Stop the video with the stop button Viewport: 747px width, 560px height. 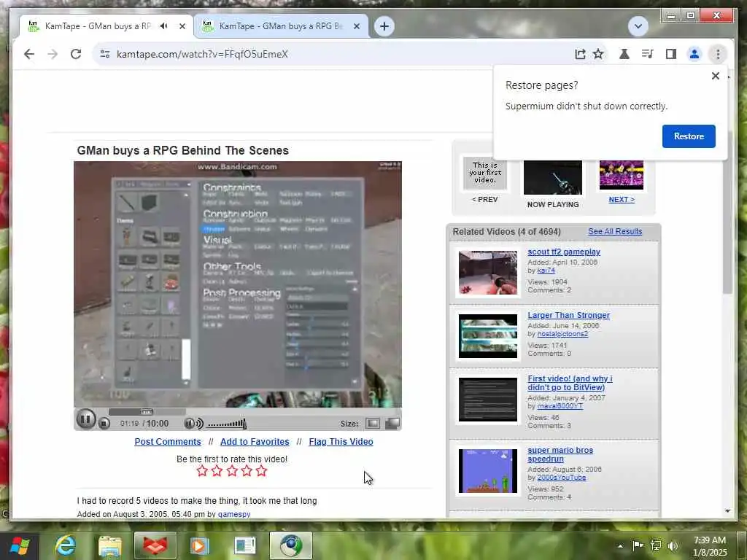104,423
